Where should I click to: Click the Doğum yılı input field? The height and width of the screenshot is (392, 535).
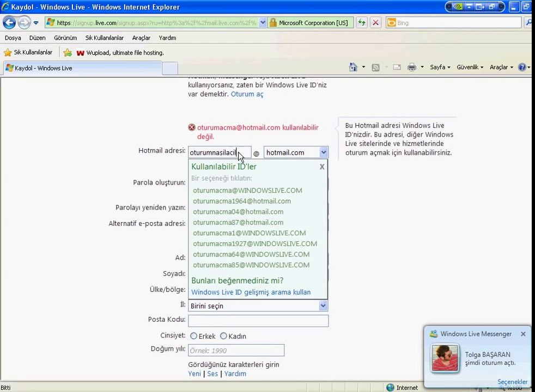(236, 351)
